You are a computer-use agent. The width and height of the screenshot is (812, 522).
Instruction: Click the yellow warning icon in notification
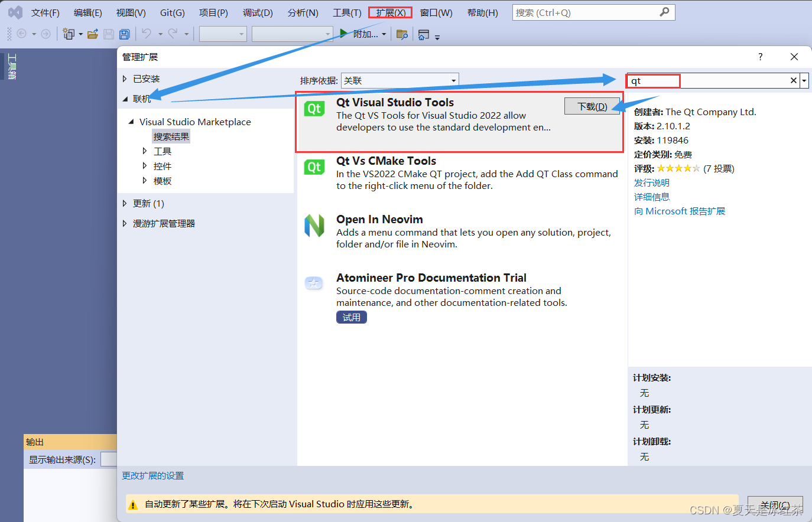134,504
